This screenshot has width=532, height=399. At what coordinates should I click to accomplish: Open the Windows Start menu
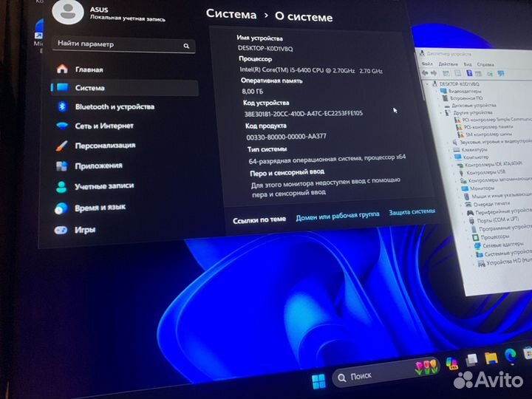point(318,381)
